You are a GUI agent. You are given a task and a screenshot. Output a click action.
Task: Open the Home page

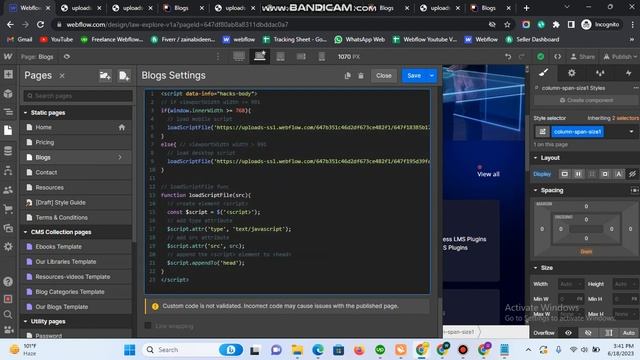77,127
